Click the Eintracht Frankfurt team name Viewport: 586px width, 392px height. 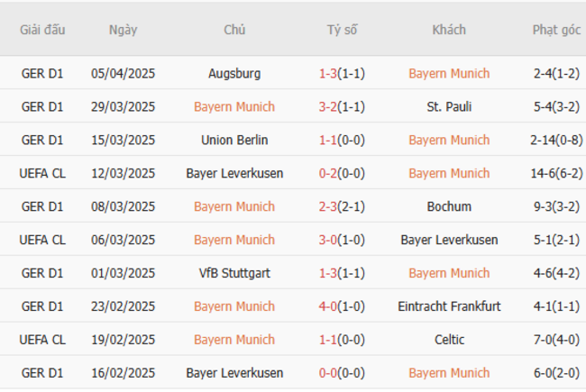(x=449, y=306)
